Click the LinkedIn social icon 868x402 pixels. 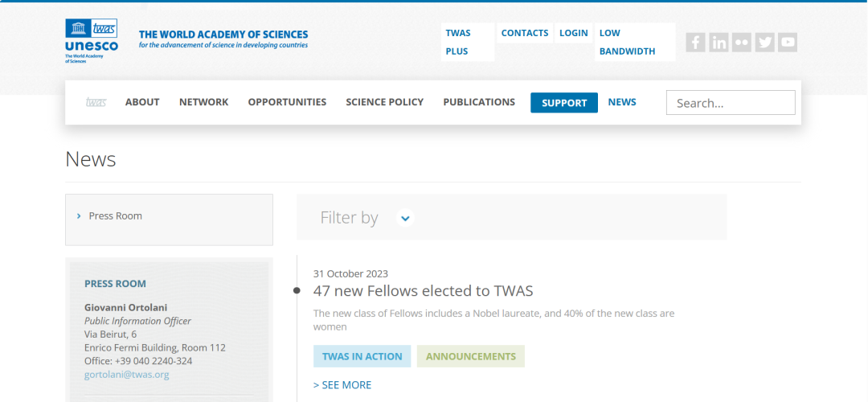coord(719,43)
